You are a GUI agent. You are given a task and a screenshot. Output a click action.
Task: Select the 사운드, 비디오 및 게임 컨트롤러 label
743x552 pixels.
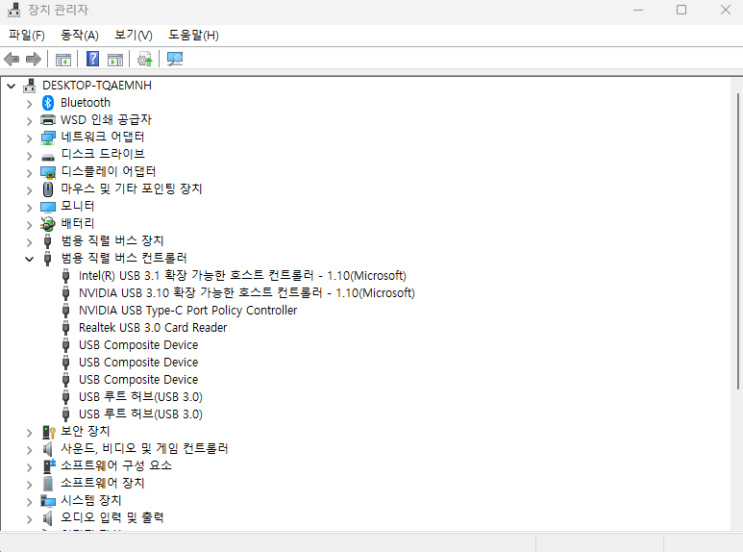pyautogui.click(x=145, y=449)
